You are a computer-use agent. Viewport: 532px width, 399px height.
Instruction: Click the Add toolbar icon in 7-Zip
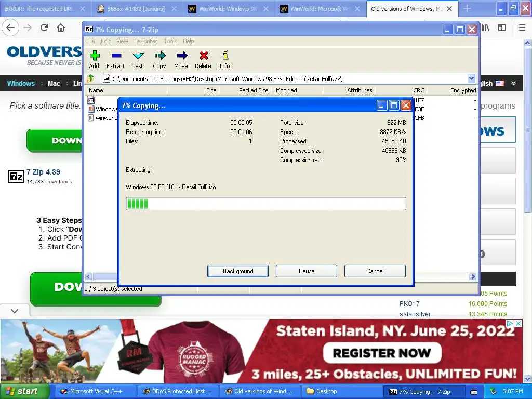95,59
